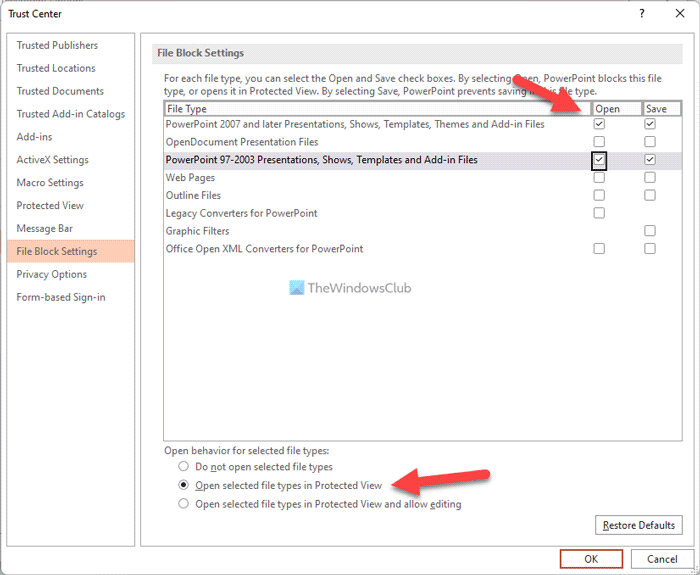Click Restore Defaults button
This screenshot has height=575, width=700.
click(x=638, y=525)
